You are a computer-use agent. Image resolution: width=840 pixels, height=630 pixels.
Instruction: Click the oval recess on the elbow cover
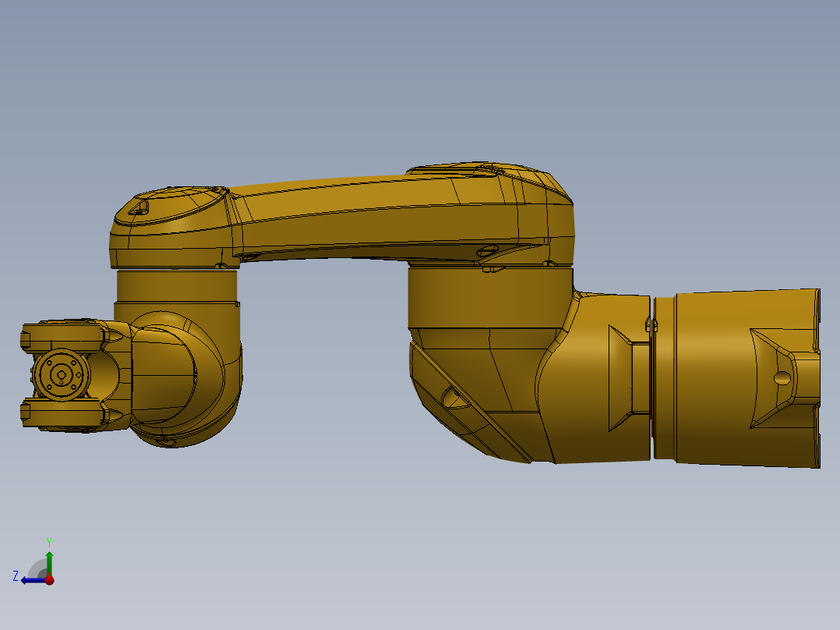pyautogui.click(x=452, y=399)
